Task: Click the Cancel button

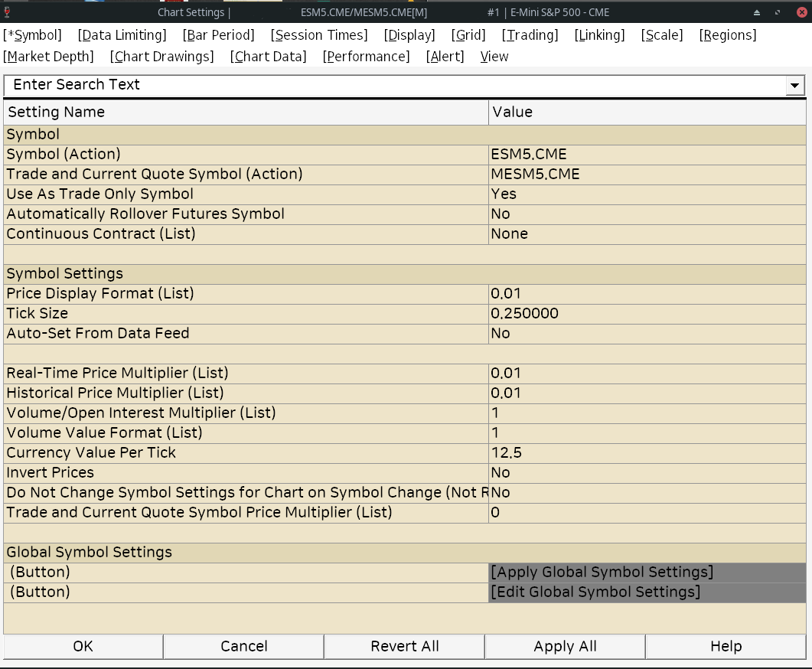Action: [244, 647]
